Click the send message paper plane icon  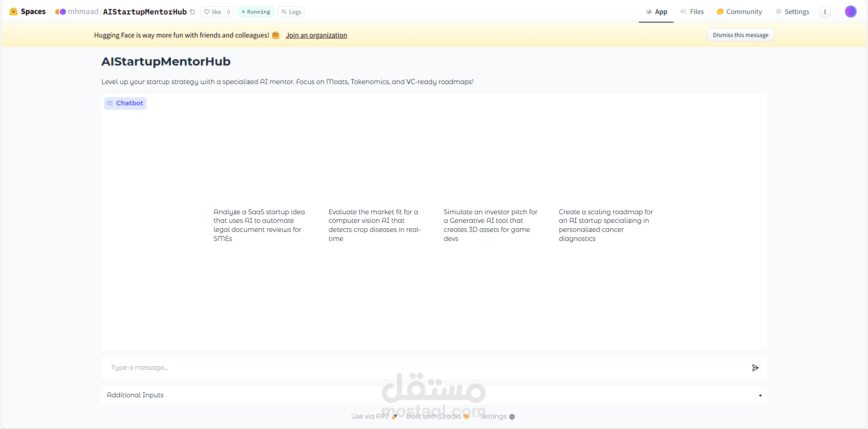[x=755, y=368]
